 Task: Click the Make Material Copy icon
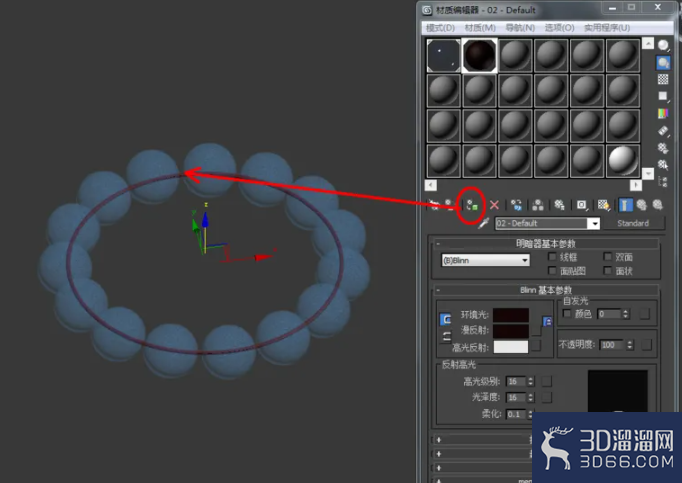pos(516,205)
